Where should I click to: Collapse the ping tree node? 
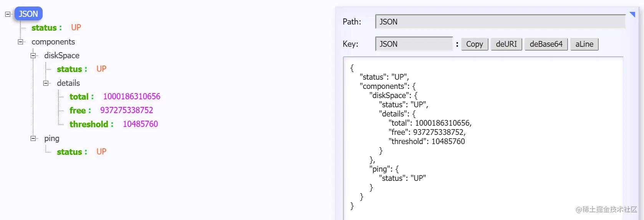33,138
